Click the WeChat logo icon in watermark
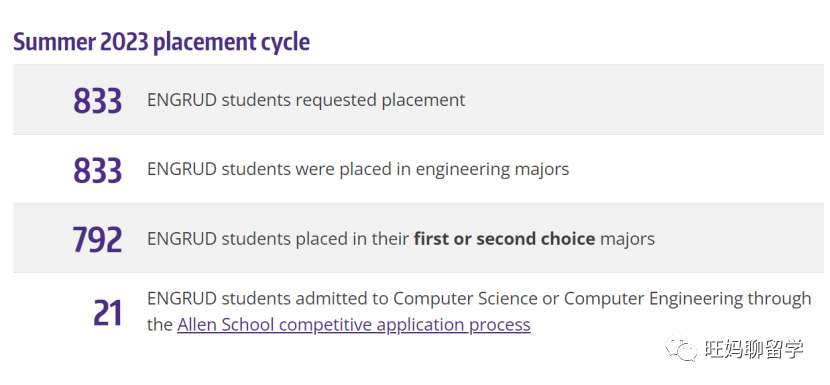The width and height of the screenshot is (830, 385). (682, 348)
